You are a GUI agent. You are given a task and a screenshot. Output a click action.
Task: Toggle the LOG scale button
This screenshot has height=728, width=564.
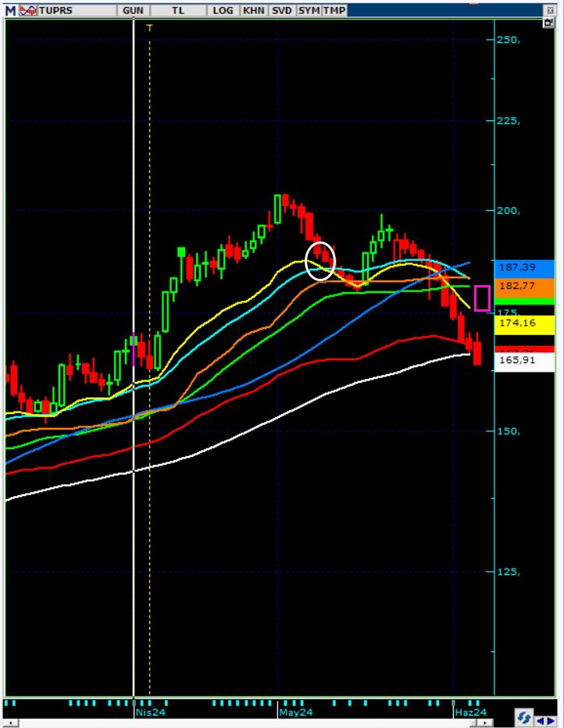click(223, 10)
